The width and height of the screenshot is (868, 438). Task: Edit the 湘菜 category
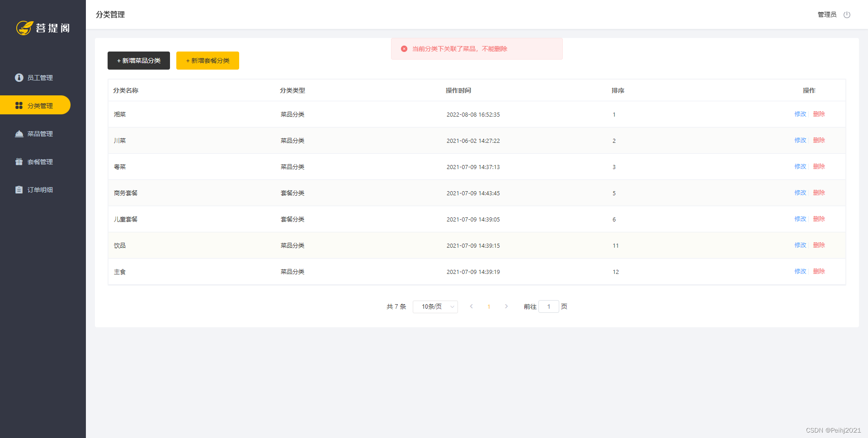pyautogui.click(x=800, y=114)
